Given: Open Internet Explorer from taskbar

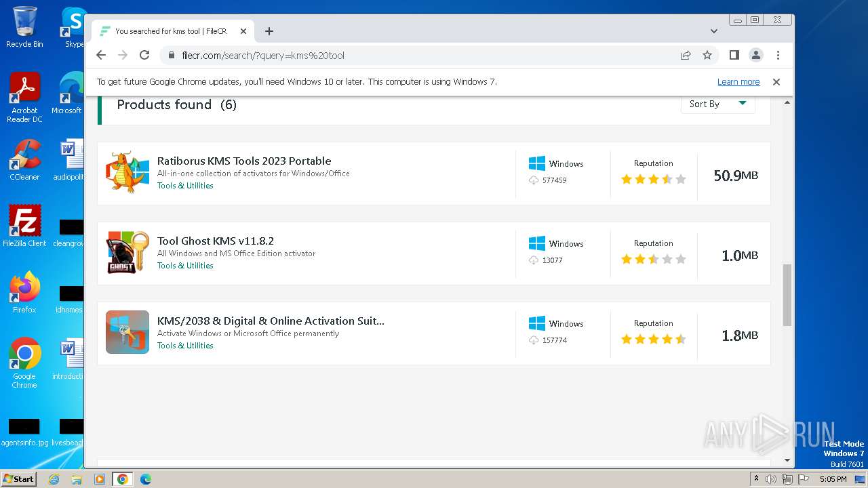Looking at the screenshot, I should [x=54, y=479].
